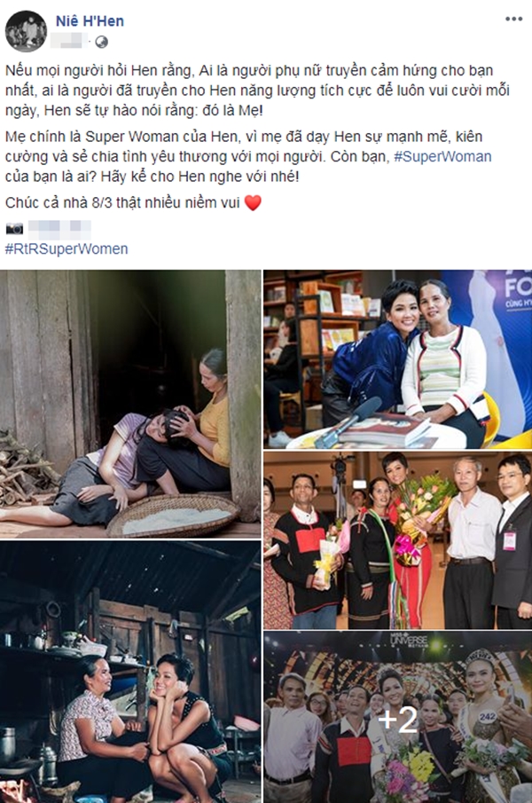Open the three-dot post options menu

tap(513, 19)
